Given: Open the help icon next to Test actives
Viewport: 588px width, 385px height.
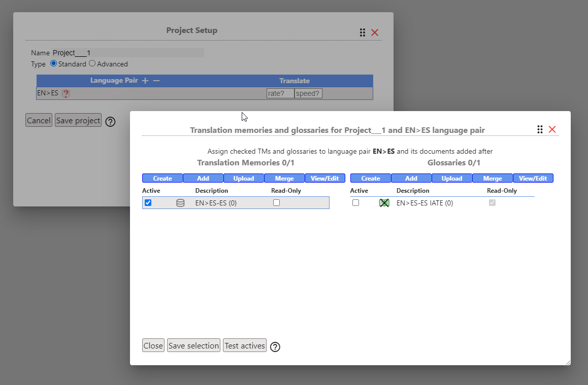Looking at the screenshot, I should (x=275, y=347).
